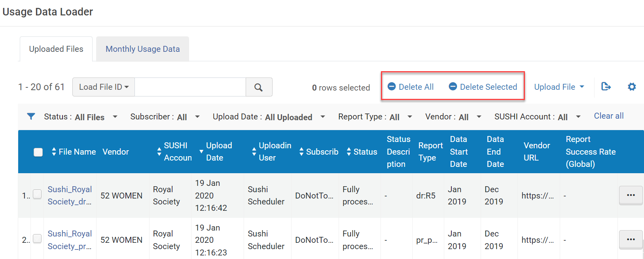644x259 pixels.
Task: Click the dr:R5 report type cell
Action: point(426,195)
